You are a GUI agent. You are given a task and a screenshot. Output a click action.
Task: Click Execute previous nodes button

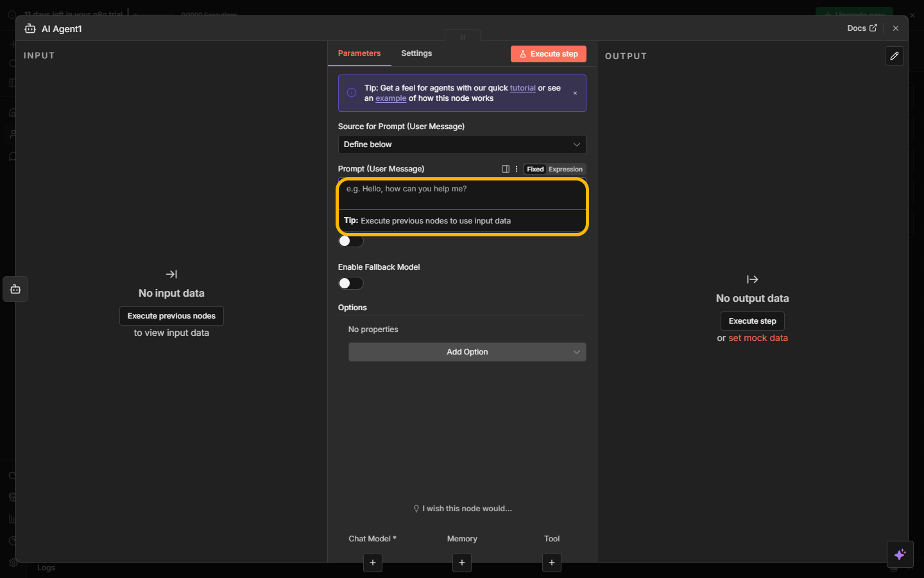[171, 316]
